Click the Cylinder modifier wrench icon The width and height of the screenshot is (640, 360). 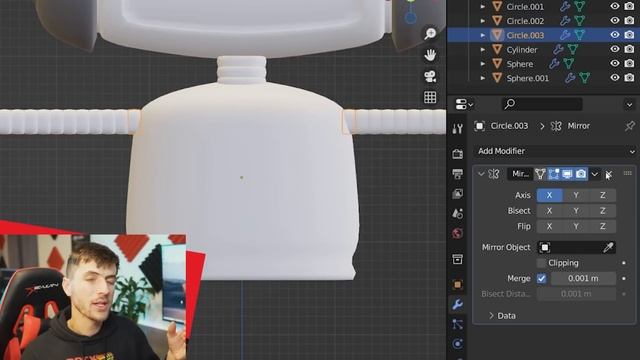558,50
